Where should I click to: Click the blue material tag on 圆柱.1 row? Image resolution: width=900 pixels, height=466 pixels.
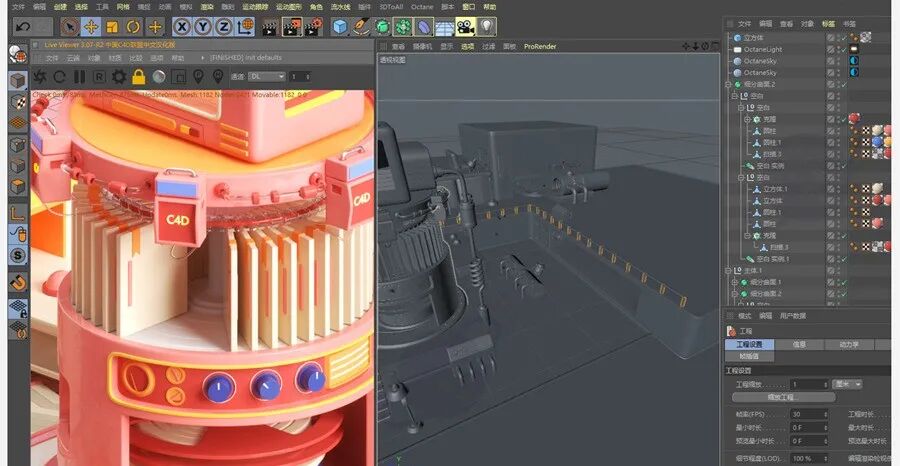point(876,142)
